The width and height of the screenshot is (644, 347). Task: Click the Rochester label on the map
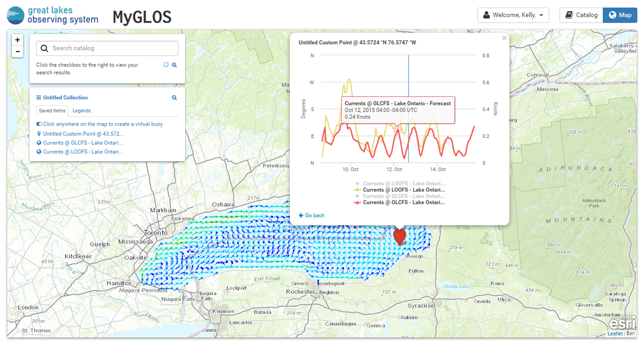300,292
